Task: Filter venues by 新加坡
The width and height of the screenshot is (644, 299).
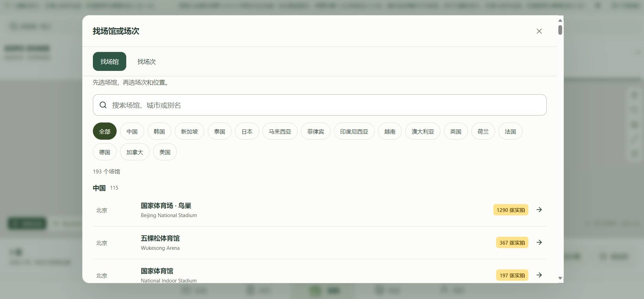Action: pos(190,131)
